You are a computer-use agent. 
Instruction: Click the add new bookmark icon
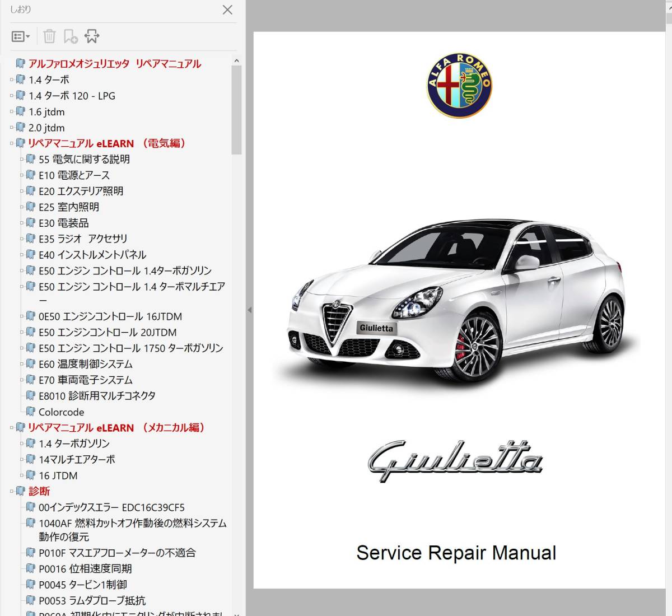coord(71,36)
